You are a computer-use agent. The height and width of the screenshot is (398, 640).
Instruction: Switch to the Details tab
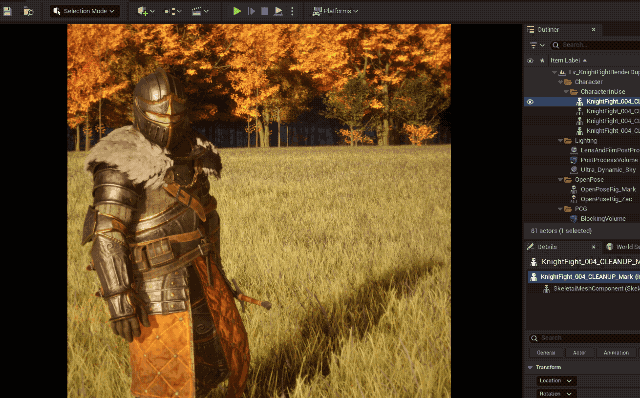(547, 247)
